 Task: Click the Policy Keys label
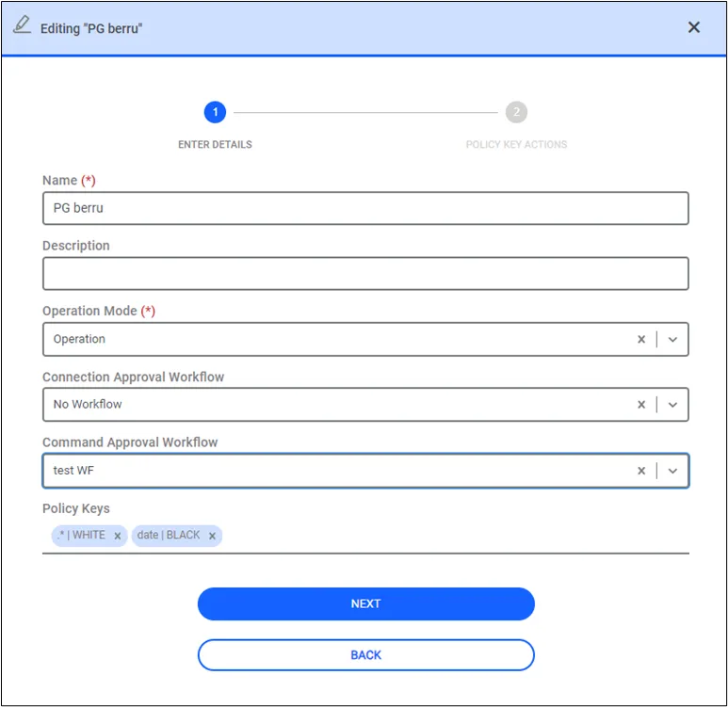[x=76, y=508]
